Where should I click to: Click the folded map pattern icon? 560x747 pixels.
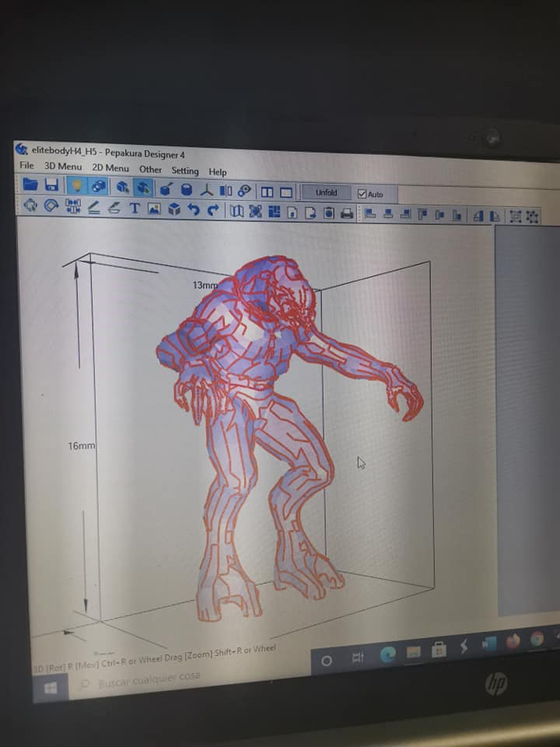[x=236, y=211]
